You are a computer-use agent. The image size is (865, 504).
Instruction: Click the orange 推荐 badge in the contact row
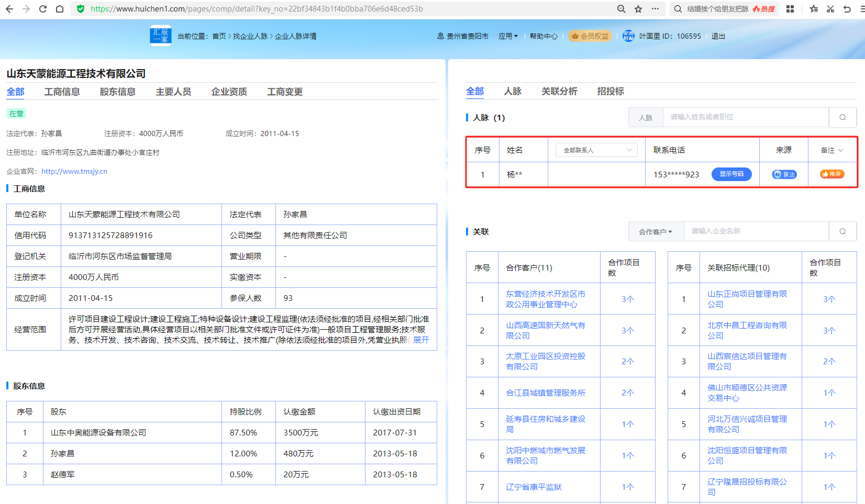tap(832, 174)
